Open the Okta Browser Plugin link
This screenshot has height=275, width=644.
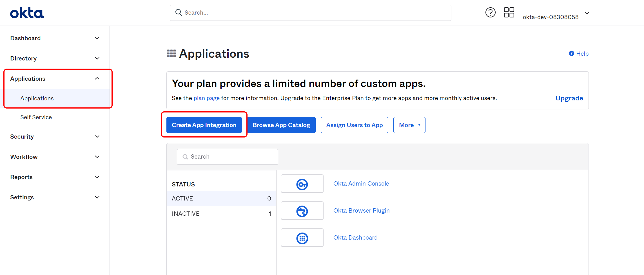coord(361,211)
